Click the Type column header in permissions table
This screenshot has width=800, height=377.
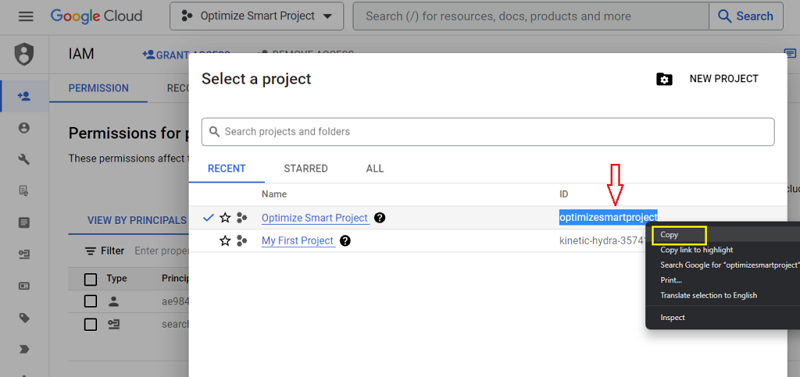[117, 279]
